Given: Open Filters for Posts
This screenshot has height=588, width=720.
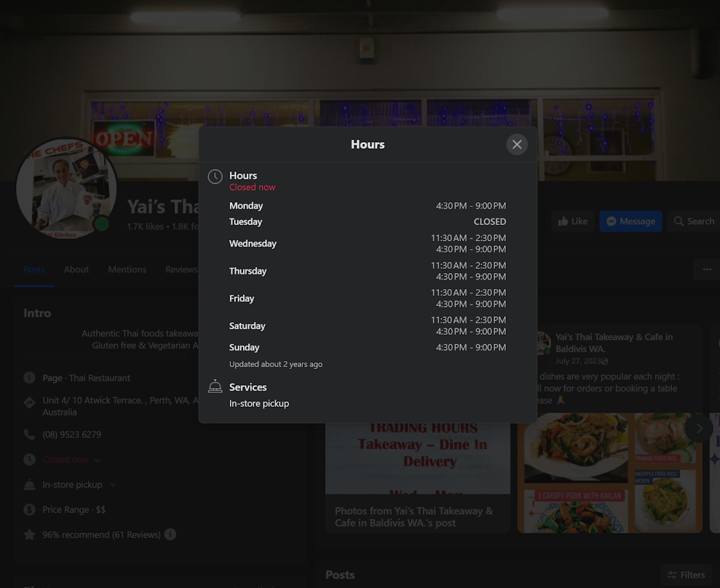Looking at the screenshot, I should [x=686, y=575].
